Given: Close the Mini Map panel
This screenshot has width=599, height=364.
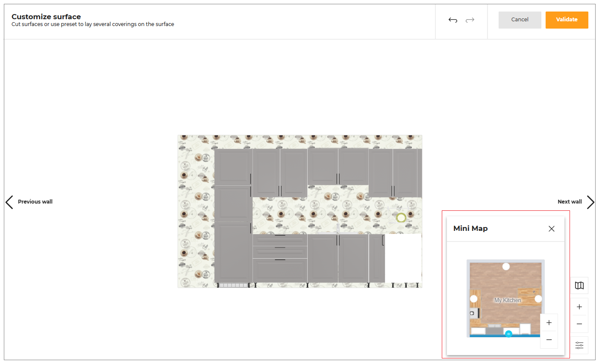Looking at the screenshot, I should pos(552,229).
